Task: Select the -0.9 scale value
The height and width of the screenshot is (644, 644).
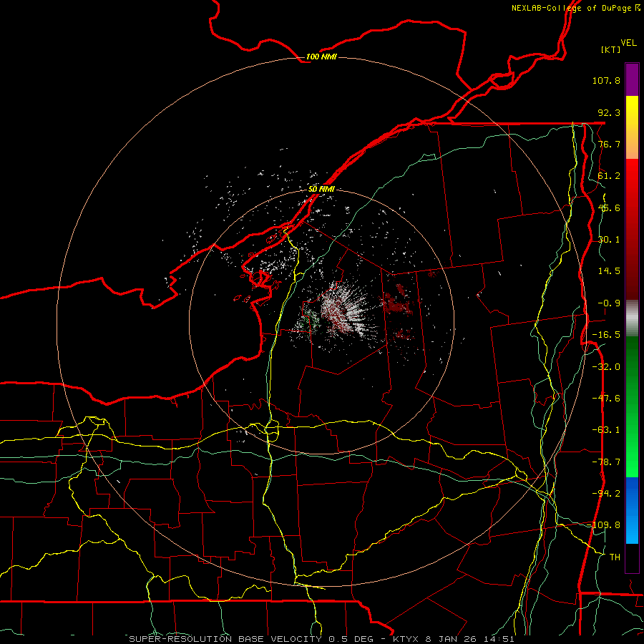Action: 609,303
